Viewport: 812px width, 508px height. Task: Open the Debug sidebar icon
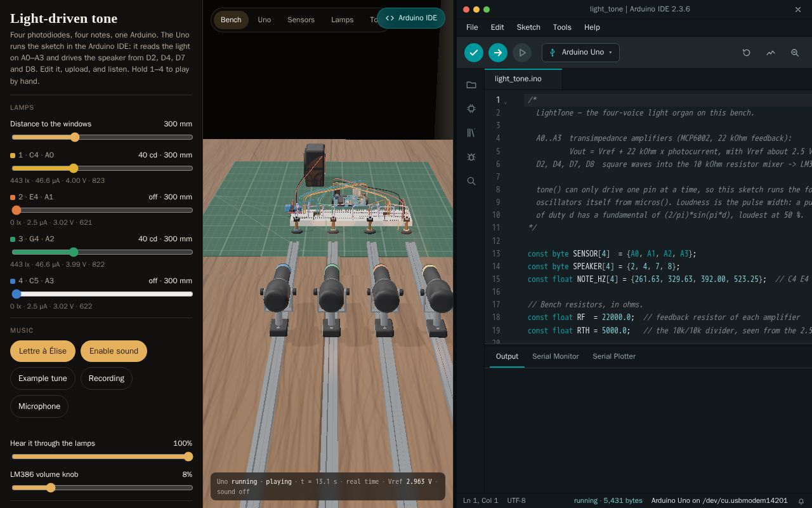coord(471,157)
